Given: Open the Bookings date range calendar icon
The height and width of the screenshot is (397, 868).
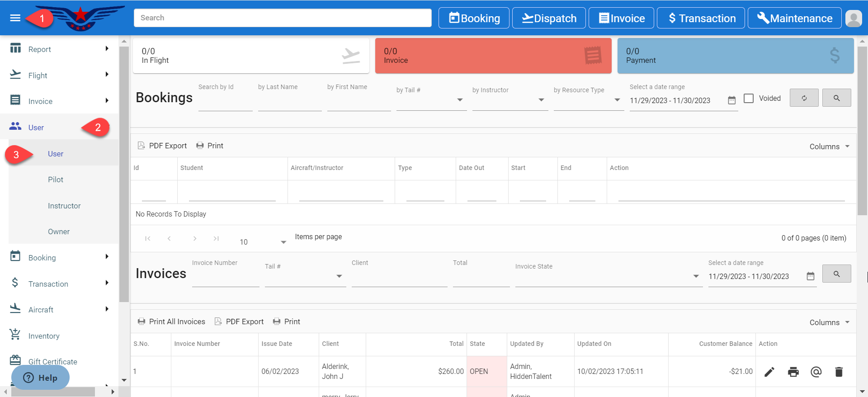Looking at the screenshot, I should point(731,100).
